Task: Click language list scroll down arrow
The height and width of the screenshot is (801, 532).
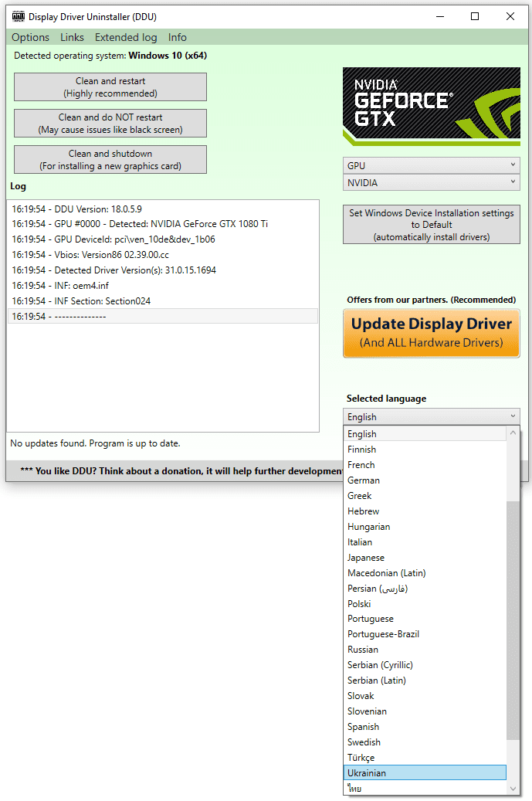Action: [513, 789]
